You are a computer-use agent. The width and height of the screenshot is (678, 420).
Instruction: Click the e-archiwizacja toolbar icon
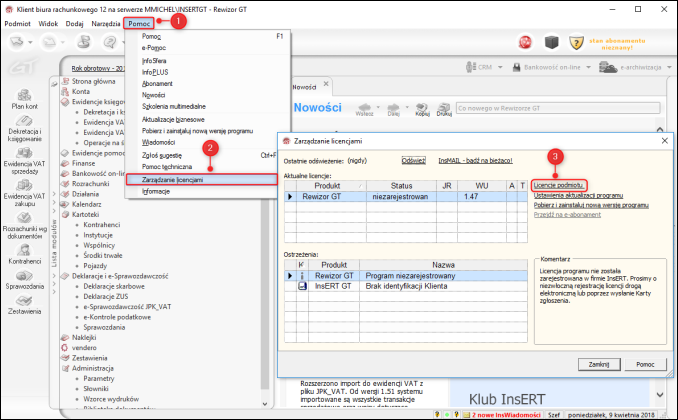(608, 67)
